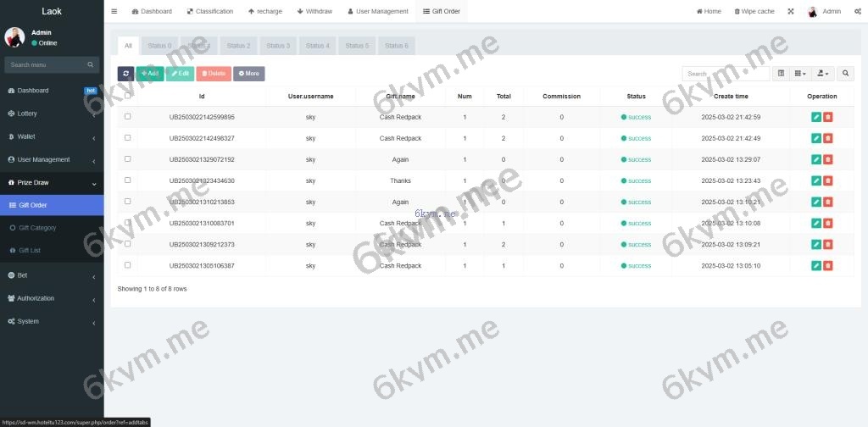Open the export data dropdown
The width and height of the screenshot is (868, 427).
(x=822, y=74)
